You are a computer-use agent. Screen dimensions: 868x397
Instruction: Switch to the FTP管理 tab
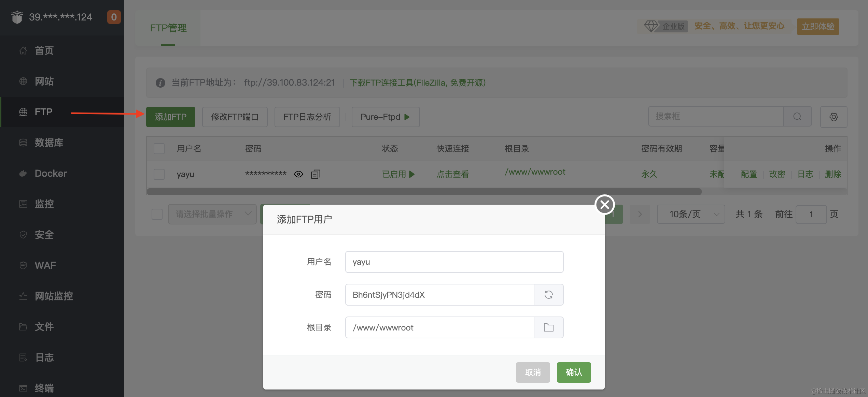coord(168,28)
